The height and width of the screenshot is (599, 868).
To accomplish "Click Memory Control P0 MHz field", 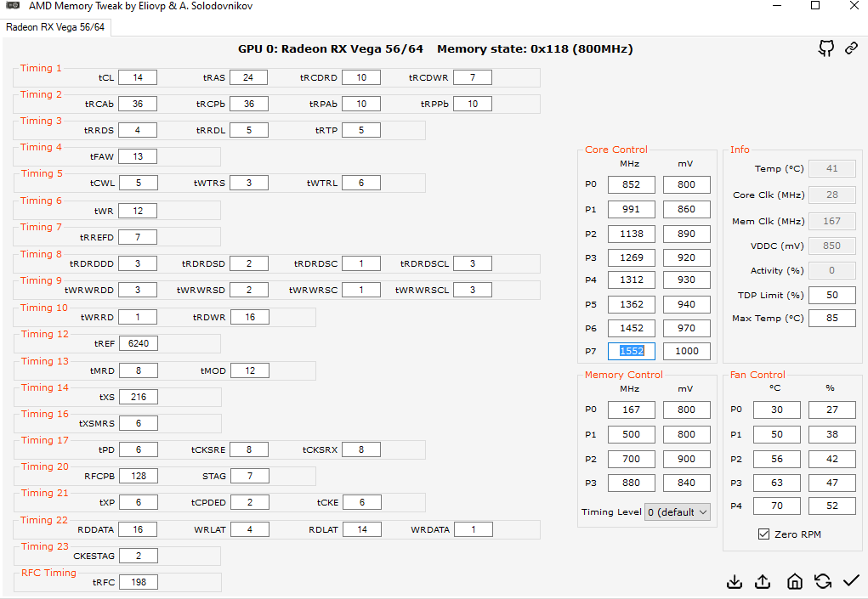I will pyautogui.click(x=631, y=410).
